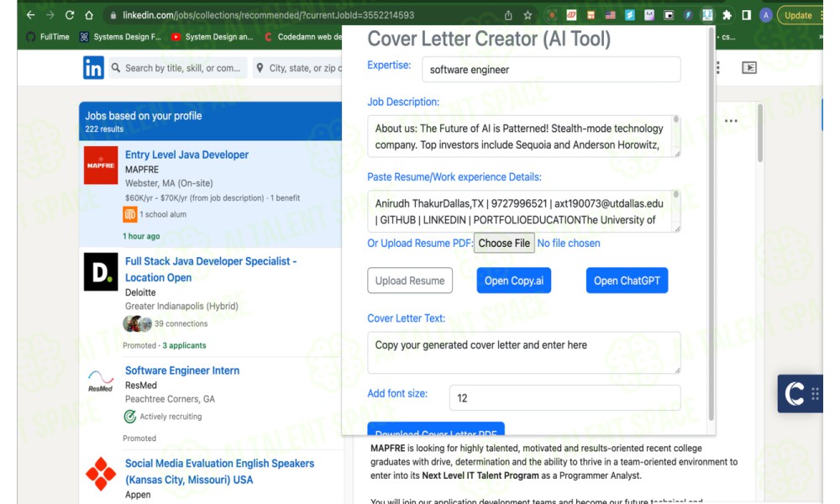Screen dimensions: 840x504
Task: Open the Codedamn web de... bookmark
Action: pos(303,37)
